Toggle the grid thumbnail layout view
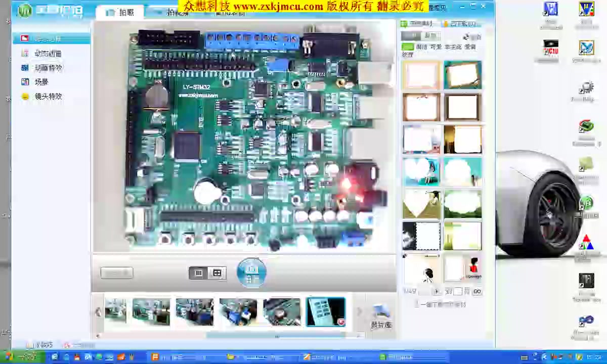 [x=217, y=272]
